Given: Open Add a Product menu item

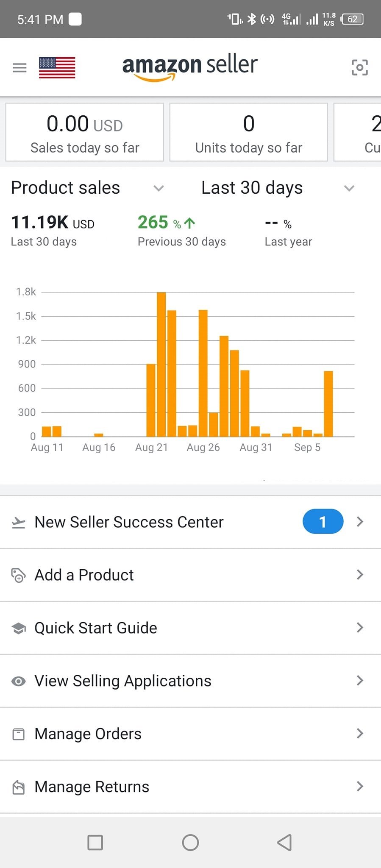Looking at the screenshot, I should coord(84,575).
